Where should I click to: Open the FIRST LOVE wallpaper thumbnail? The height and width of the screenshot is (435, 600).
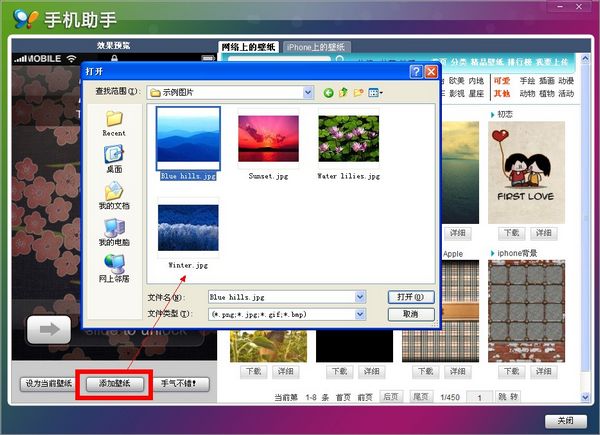click(x=527, y=173)
